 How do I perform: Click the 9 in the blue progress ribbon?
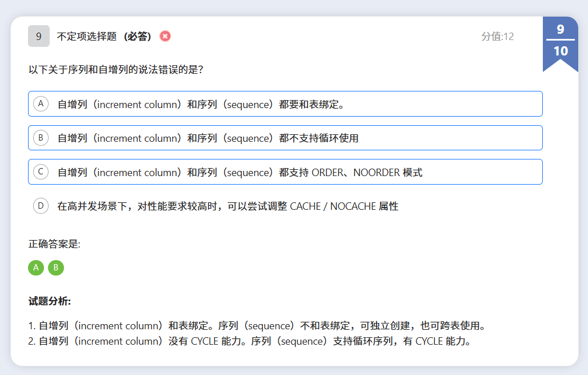pos(560,29)
